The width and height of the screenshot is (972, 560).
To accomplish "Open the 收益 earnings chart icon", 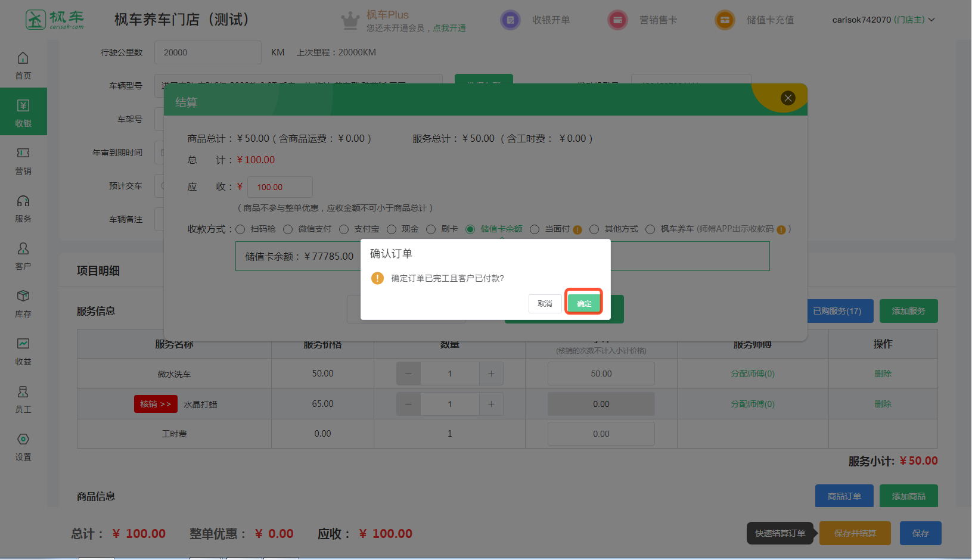I will point(23,351).
